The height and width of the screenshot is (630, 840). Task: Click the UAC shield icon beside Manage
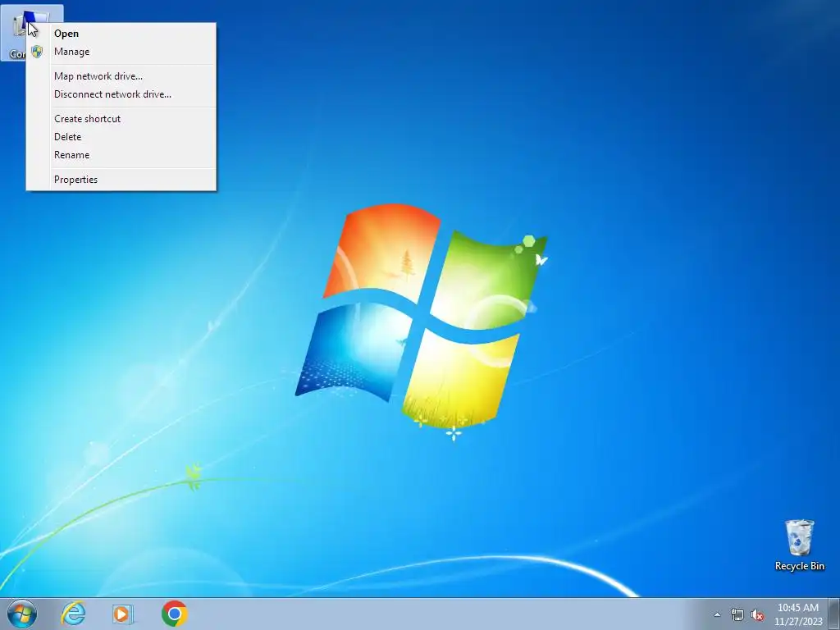(x=36, y=52)
